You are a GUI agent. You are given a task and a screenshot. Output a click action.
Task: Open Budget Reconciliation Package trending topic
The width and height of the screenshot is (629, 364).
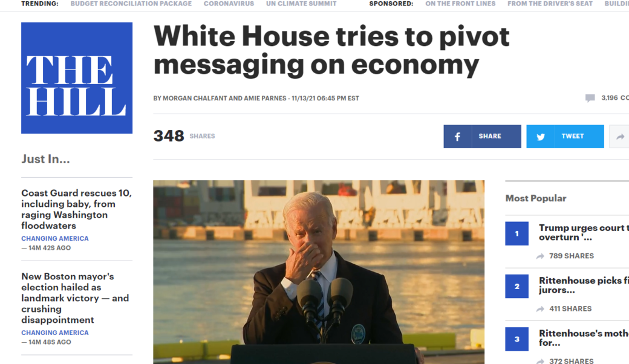coord(131,4)
